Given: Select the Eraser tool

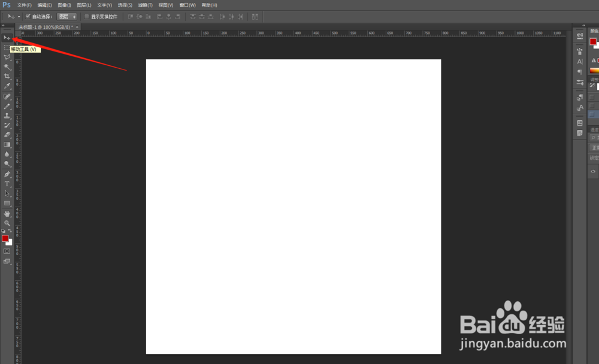Looking at the screenshot, I should click(7, 135).
